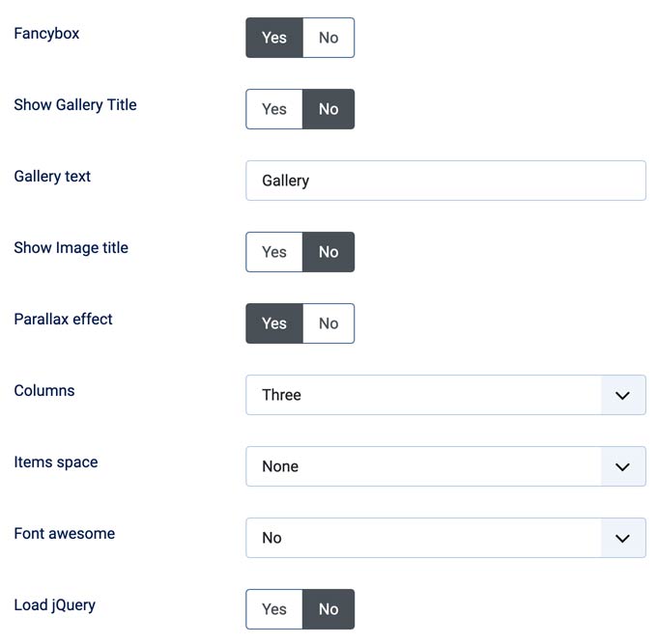Image resolution: width=657 pixels, height=644 pixels.
Task: Click the Gallery text input field
Action: (x=445, y=181)
